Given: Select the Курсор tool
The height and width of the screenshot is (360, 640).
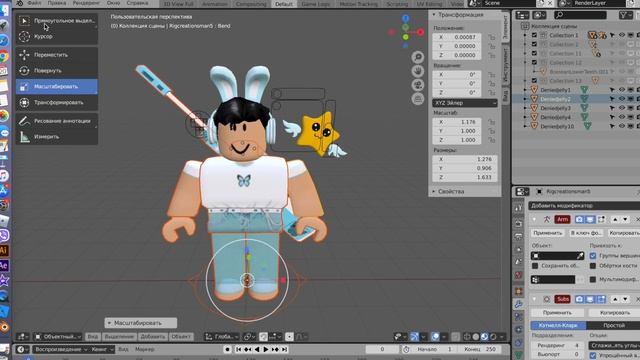Looking at the screenshot, I should (x=57, y=36).
